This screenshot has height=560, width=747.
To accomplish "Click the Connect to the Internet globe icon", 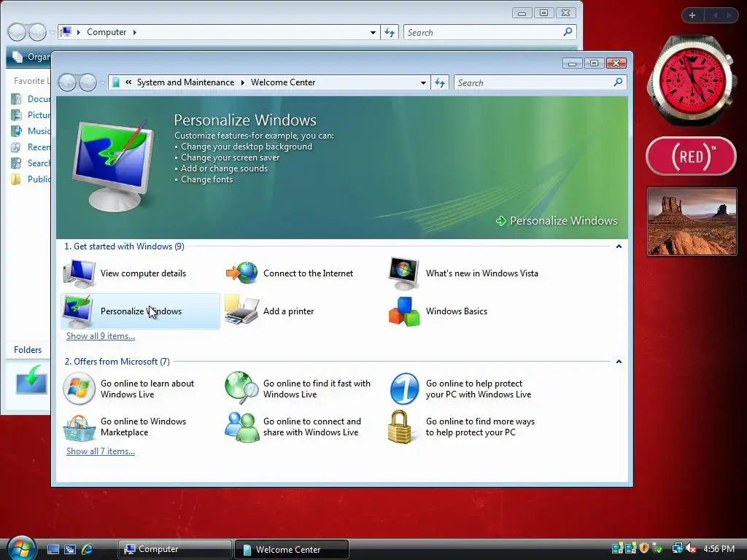I will click(x=241, y=273).
